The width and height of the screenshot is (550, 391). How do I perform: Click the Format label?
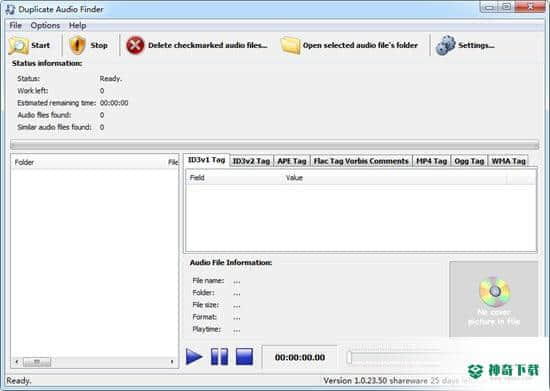204,317
